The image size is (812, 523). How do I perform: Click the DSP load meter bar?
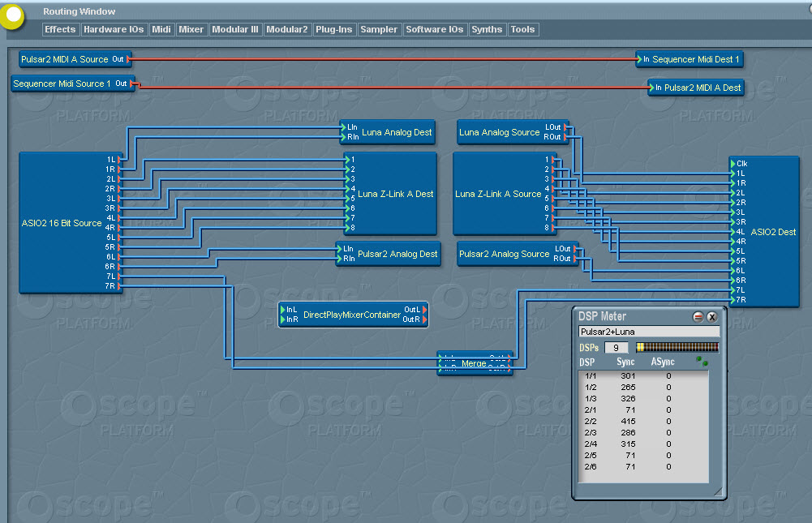[x=677, y=347]
